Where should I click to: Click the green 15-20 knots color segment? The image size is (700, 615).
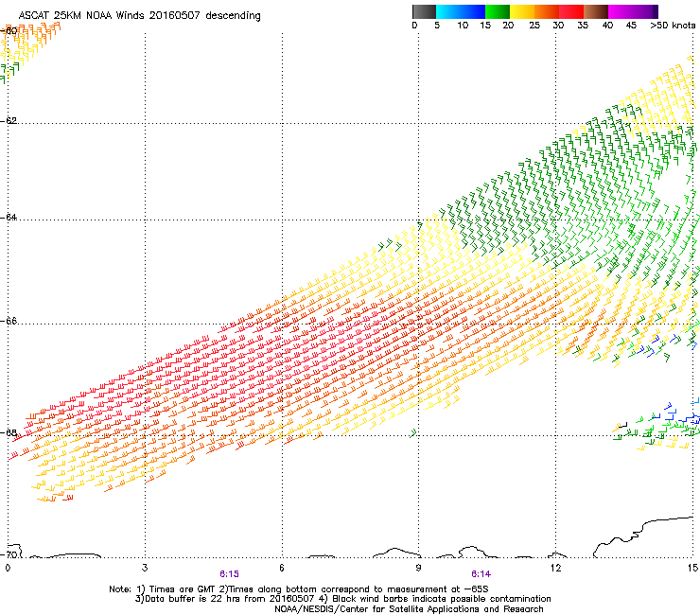(498, 11)
